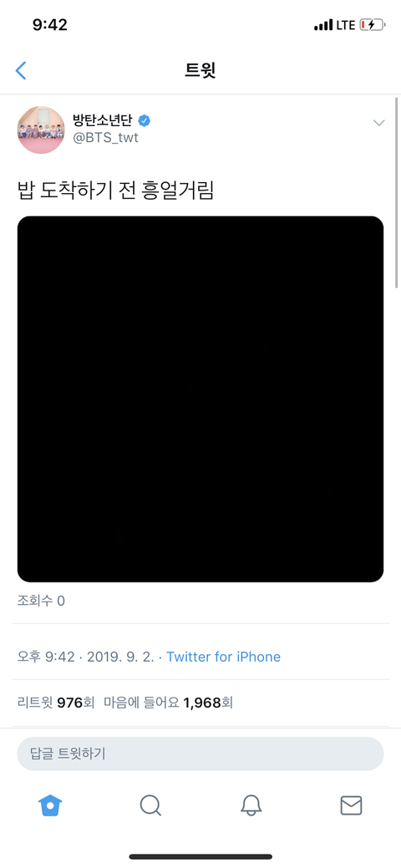Open the Home tab icon
401x868 pixels.
point(50,805)
